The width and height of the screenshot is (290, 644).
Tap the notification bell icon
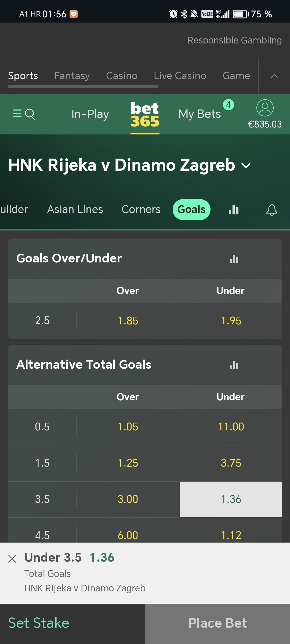tap(272, 210)
